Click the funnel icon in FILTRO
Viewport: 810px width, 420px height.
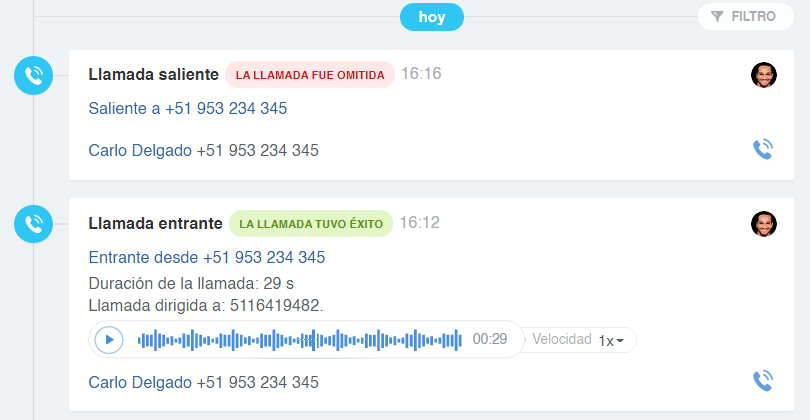point(717,17)
